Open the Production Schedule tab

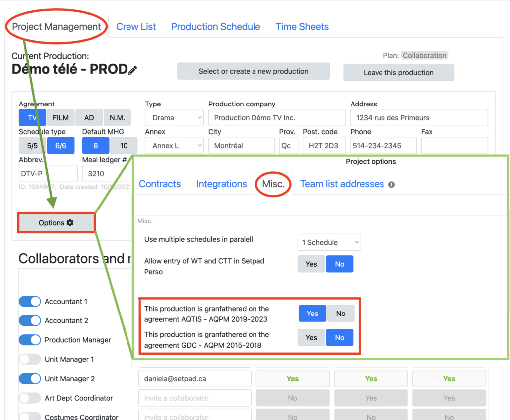[x=216, y=27]
